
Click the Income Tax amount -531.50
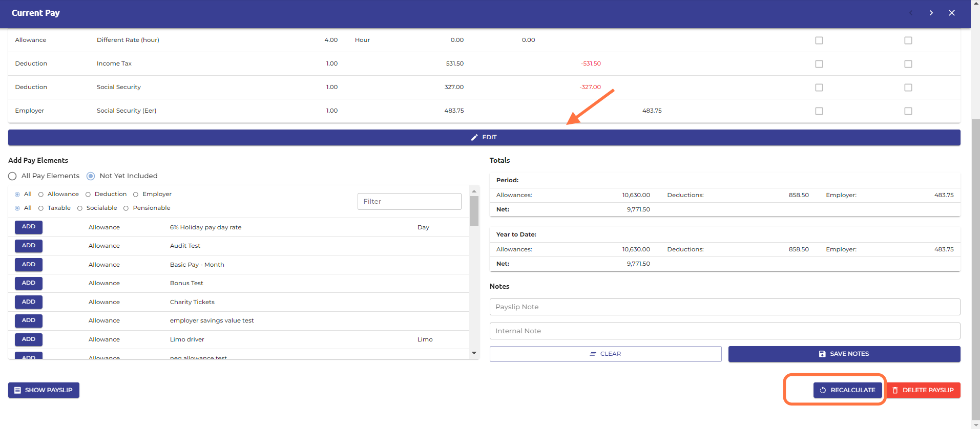click(591, 63)
